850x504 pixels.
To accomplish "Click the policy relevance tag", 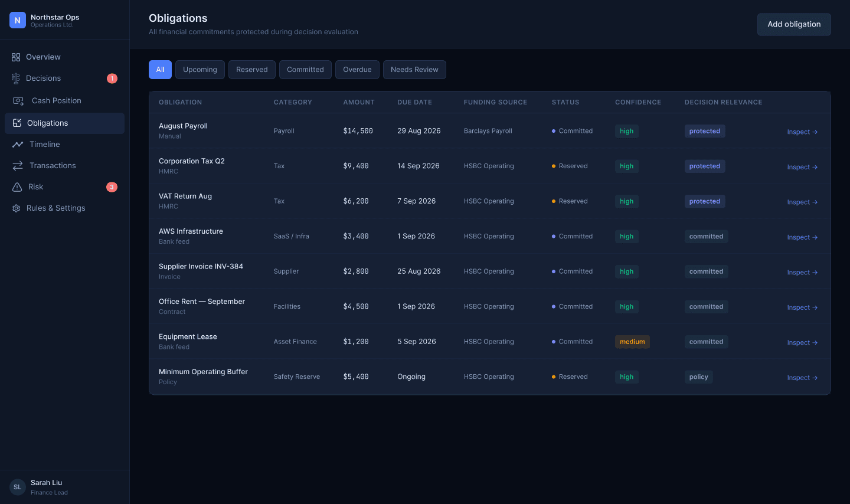I will 698,377.
